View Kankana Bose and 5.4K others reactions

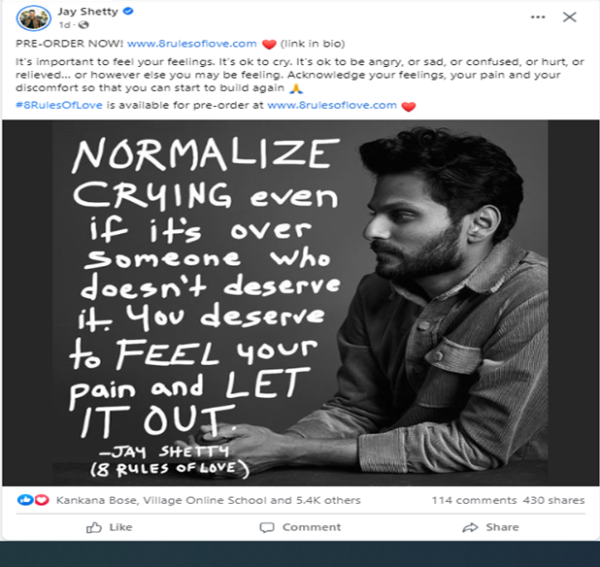208,500
